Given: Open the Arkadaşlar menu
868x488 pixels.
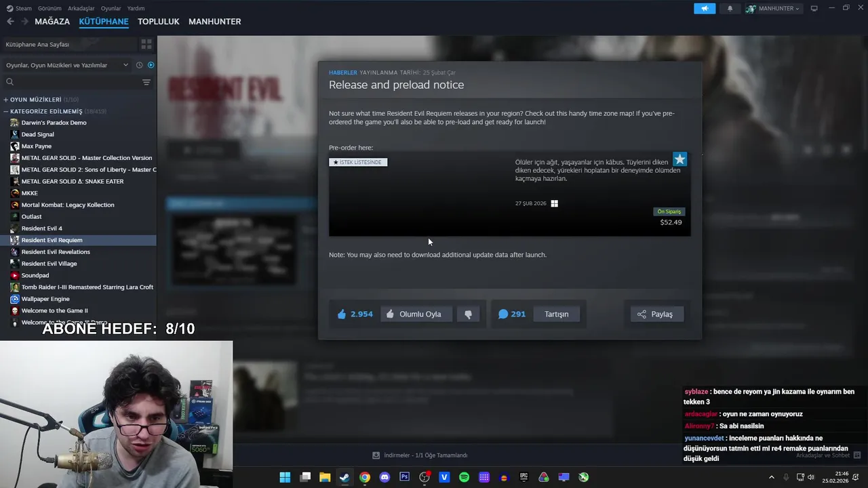Looking at the screenshot, I should (x=81, y=8).
